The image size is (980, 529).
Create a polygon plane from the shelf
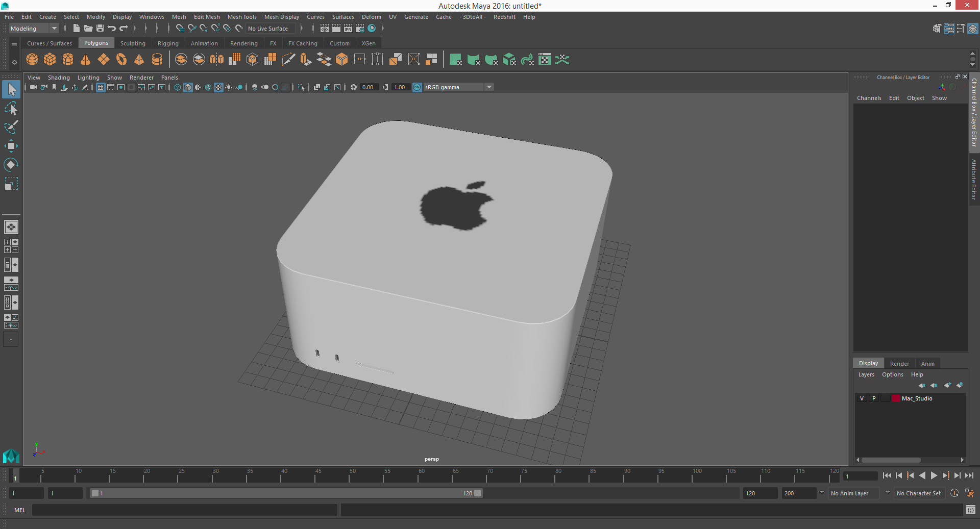[104, 60]
